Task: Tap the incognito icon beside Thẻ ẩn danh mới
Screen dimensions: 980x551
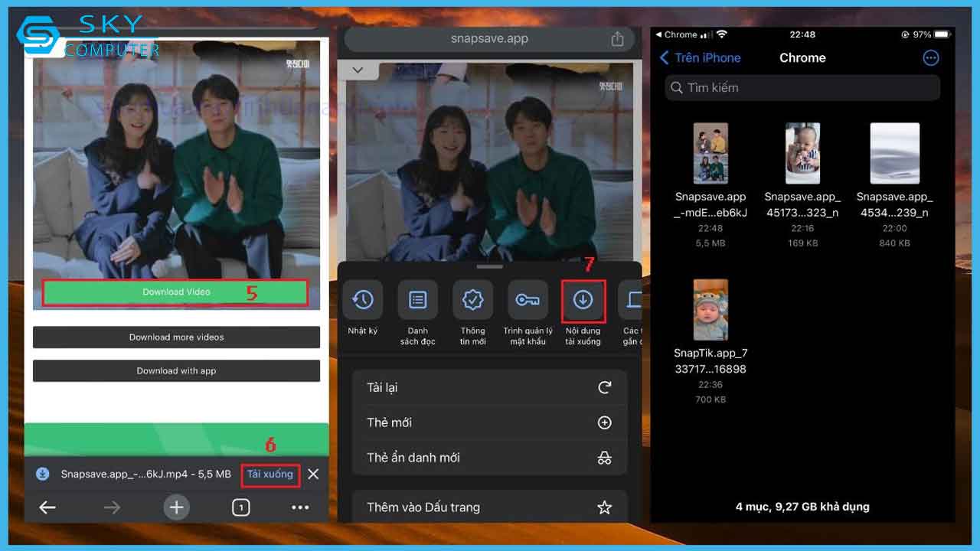Action: pyautogui.click(x=605, y=458)
